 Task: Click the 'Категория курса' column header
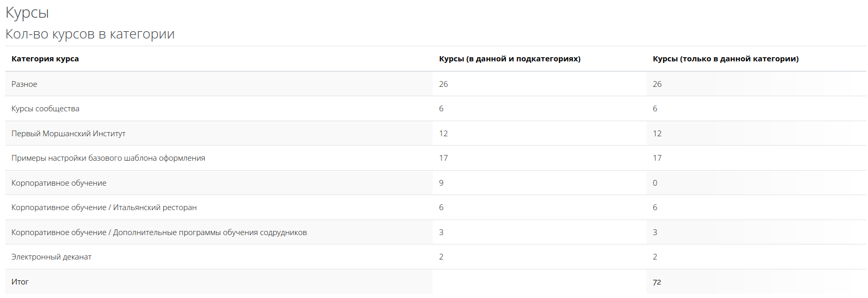(x=45, y=59)
